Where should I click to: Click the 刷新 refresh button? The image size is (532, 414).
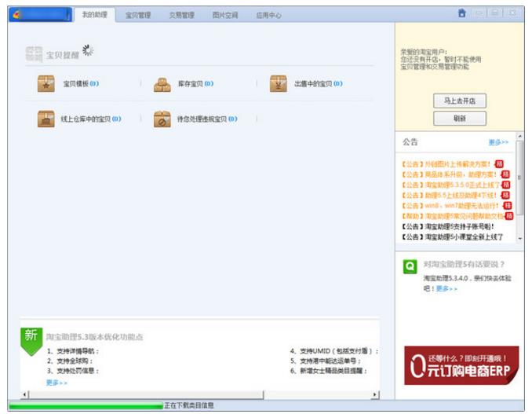459,119
